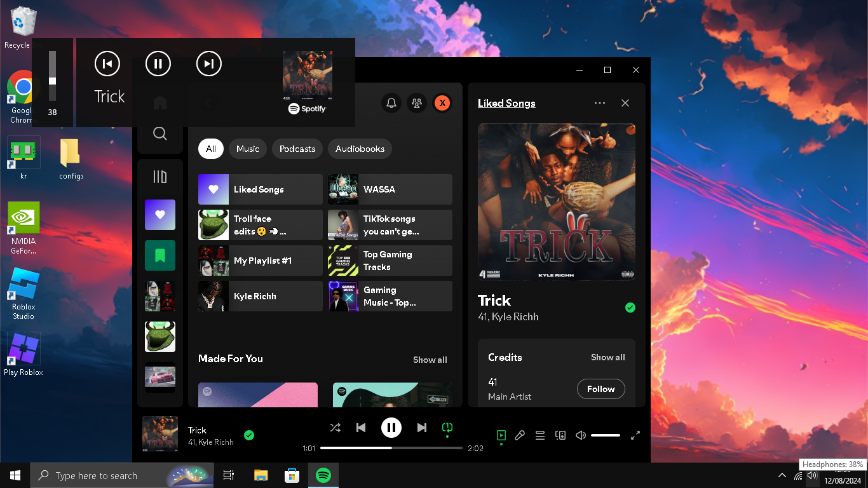This screenshot has height=488, width=868.
Task: Click the taskbar search box
Action: tap(123, 475)
